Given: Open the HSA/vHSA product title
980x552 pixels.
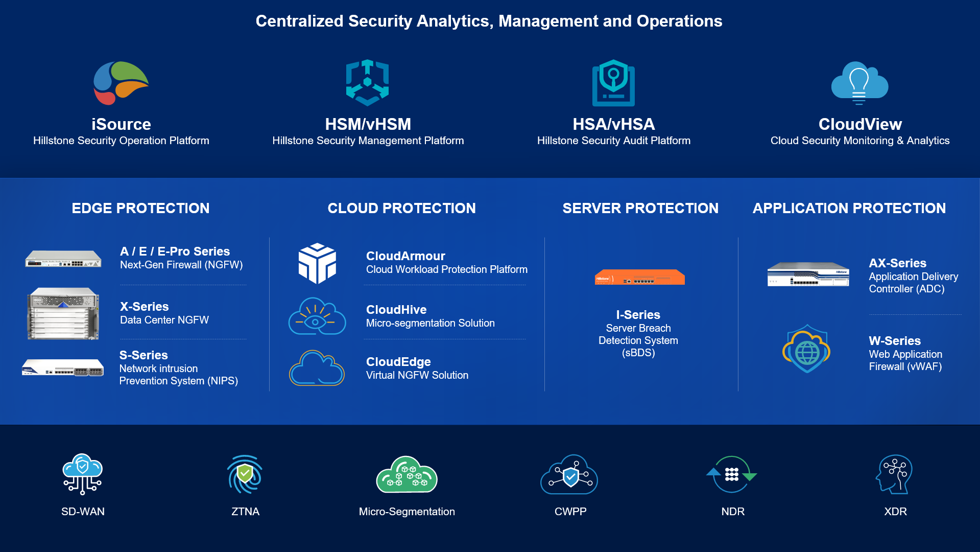Looking at the screenshot, I should (x=614, y=124).
